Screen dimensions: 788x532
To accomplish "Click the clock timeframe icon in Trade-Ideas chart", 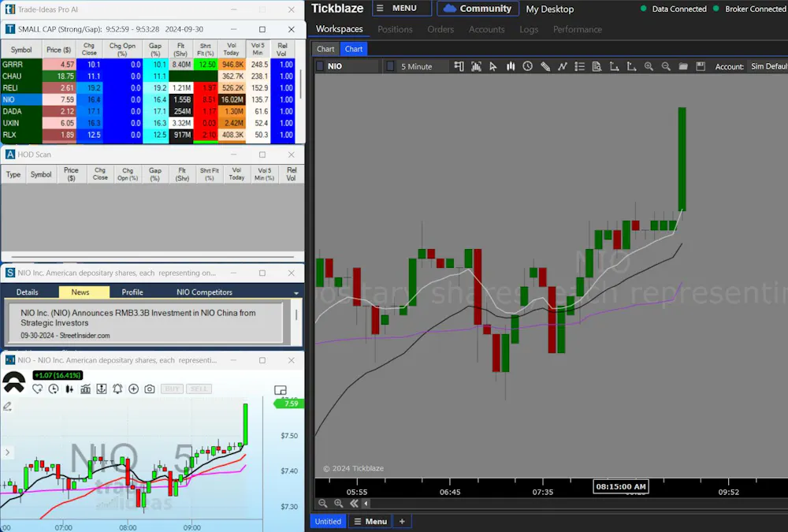I will [54, 389].
